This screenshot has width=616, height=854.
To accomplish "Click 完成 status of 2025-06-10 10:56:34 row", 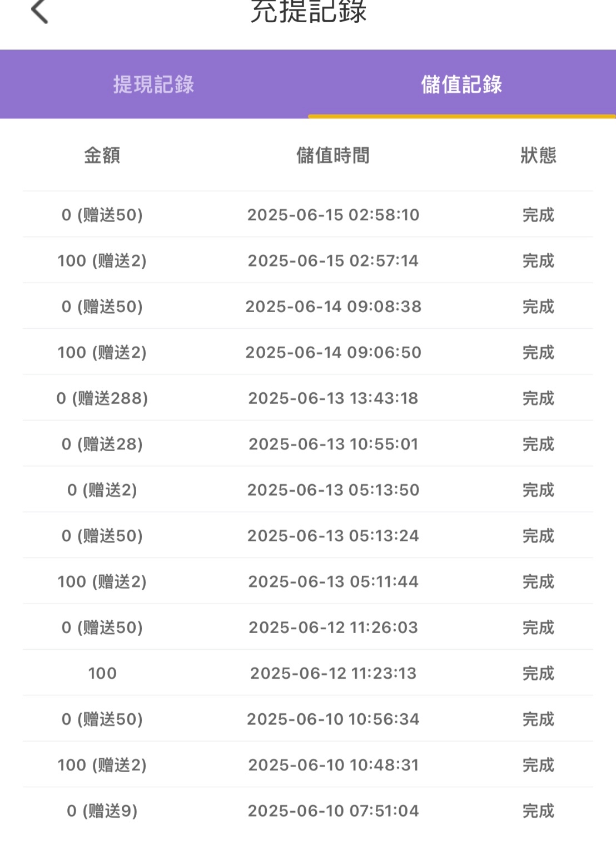I will click(x=538, y=719).
